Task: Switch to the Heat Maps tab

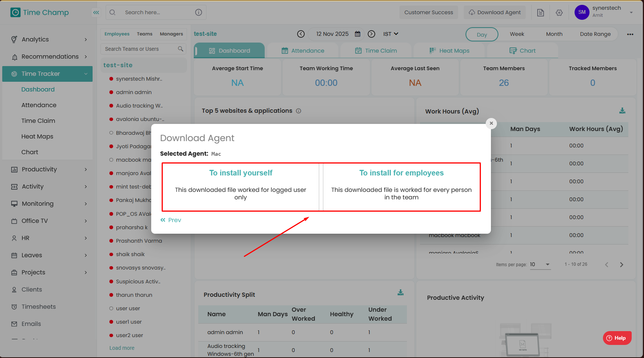Action: [x=449, y=51]
